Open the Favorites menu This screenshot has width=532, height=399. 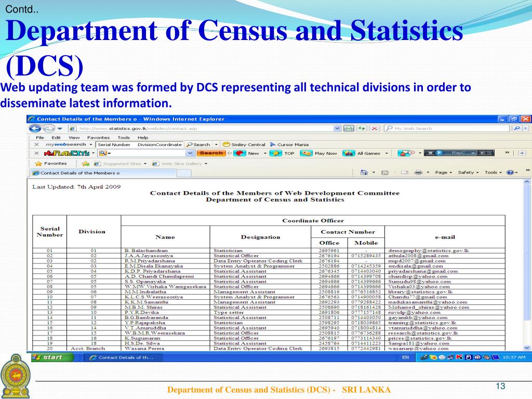coord(98,138)
